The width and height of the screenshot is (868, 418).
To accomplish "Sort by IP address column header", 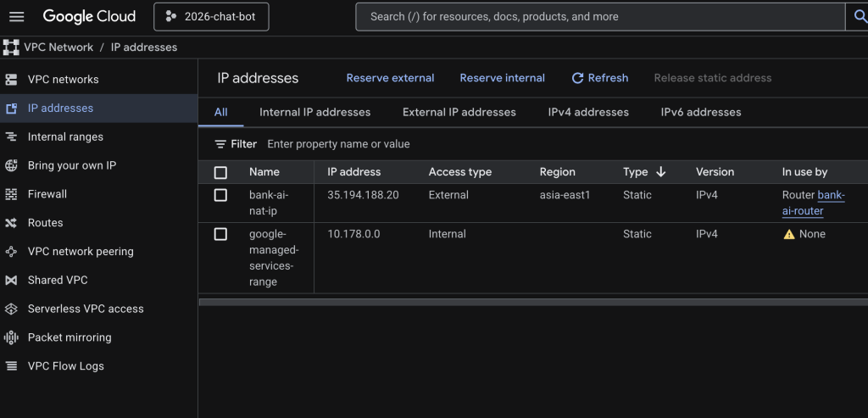I will click(x=353, y=172).
